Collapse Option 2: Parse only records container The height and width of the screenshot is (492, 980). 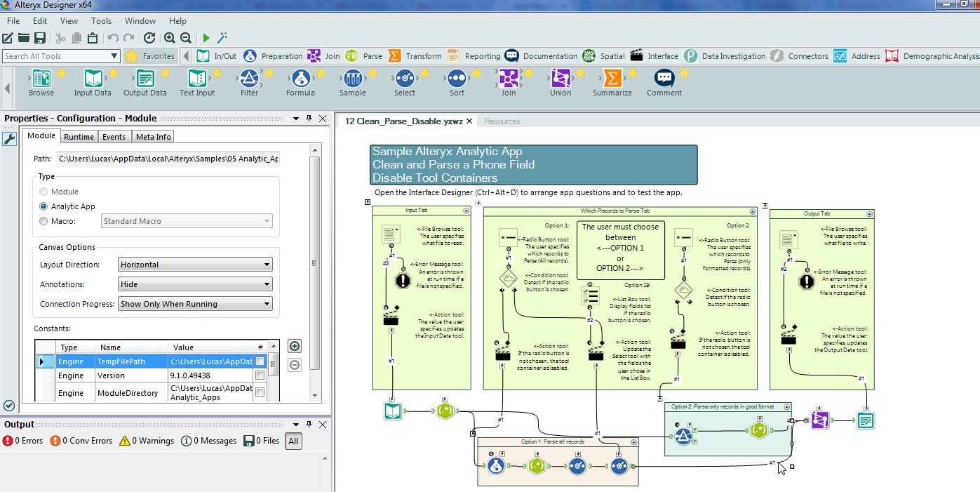[786, 406]
